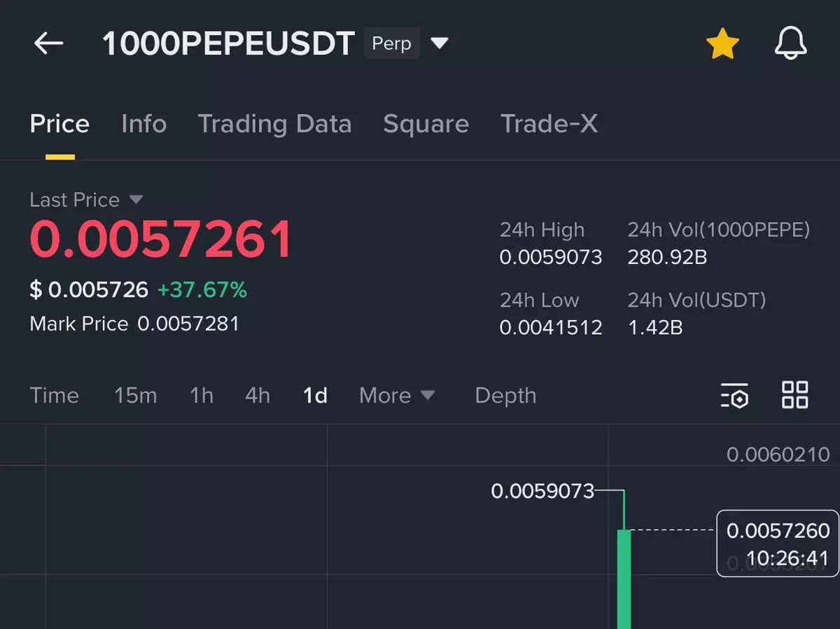Open chart indicator settings icon
Image resolution: width=840 pixels, height=629 pixels.
pyautogui.click(x=734, y=396)
